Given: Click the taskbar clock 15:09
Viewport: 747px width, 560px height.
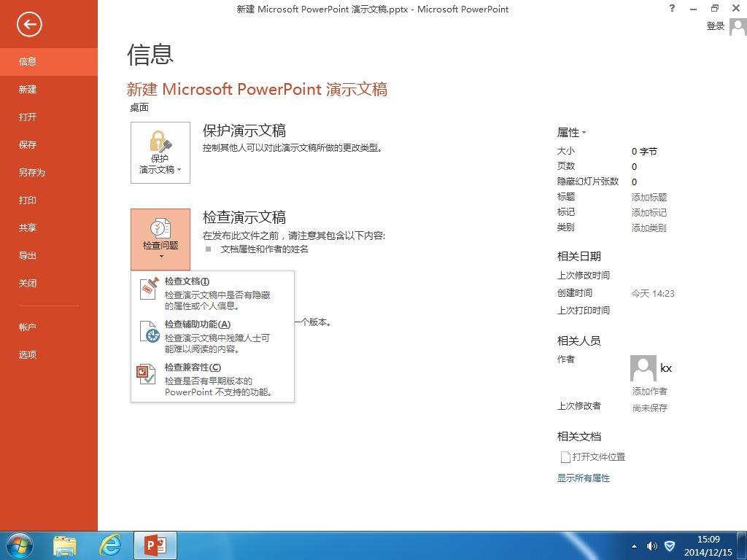Looking at the screenshot, I should click(x=708, y=540).
